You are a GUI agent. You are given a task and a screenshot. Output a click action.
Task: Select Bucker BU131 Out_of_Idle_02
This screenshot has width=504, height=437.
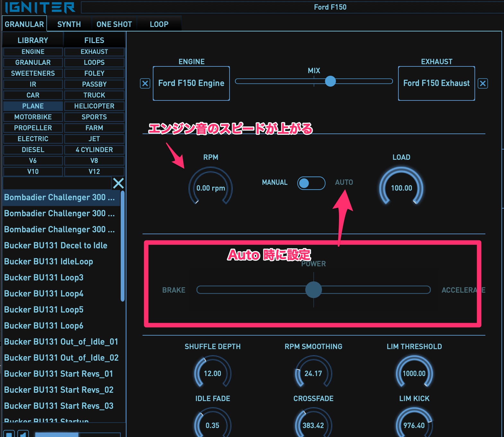(61, 358)
